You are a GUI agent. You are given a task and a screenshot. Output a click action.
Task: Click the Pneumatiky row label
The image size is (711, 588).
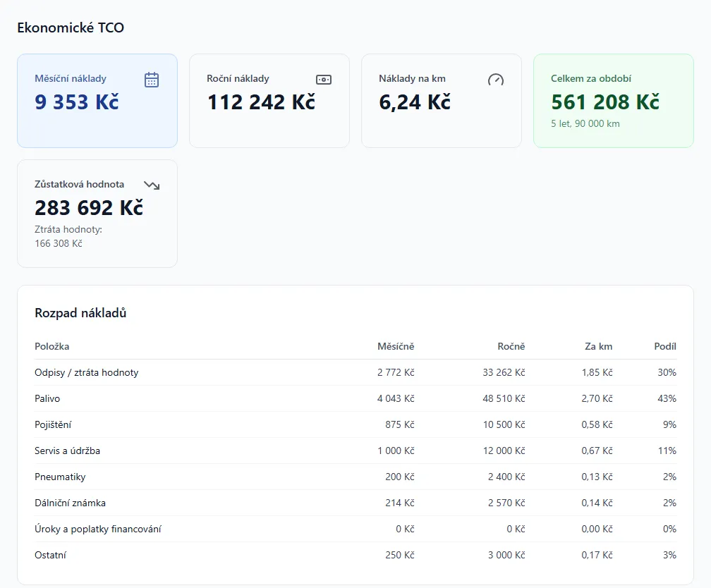tap(60, 477)
